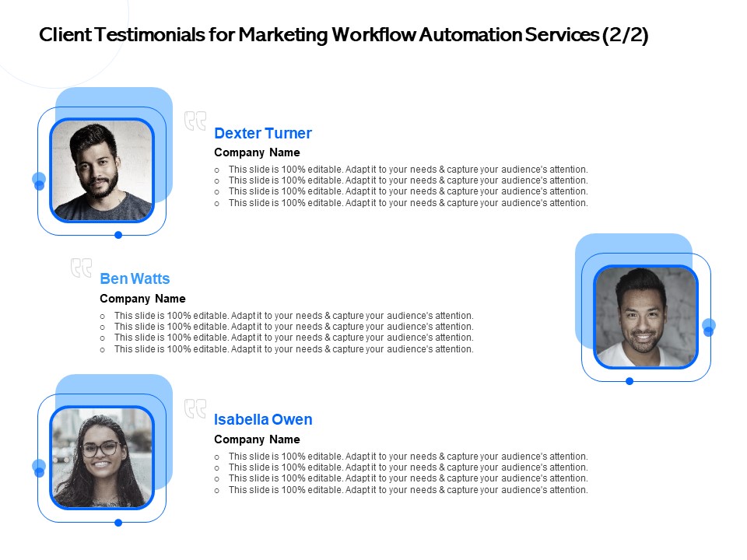Select the quote mark icon beside Dexter Turner
This screenshot has width=747, height=560.
pos(195,121)
